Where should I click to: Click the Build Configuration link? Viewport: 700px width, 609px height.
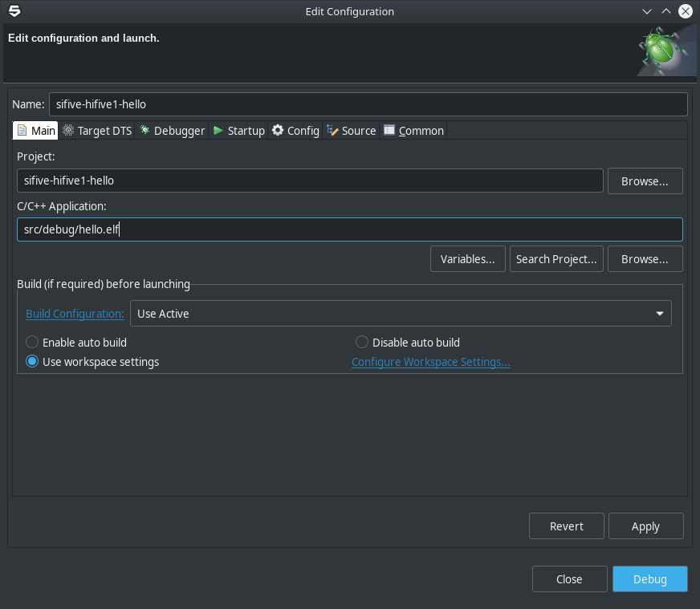[x=75, y=314]
